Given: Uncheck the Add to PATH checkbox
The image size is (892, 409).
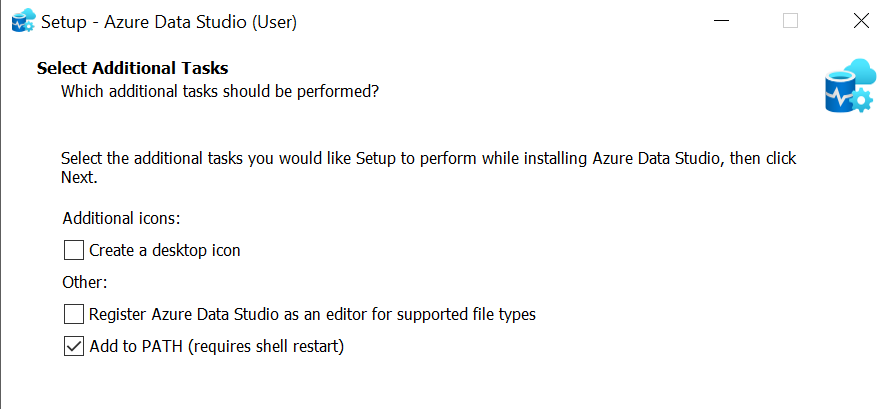Looking at the screenshot, I should (x=74, y=346).
